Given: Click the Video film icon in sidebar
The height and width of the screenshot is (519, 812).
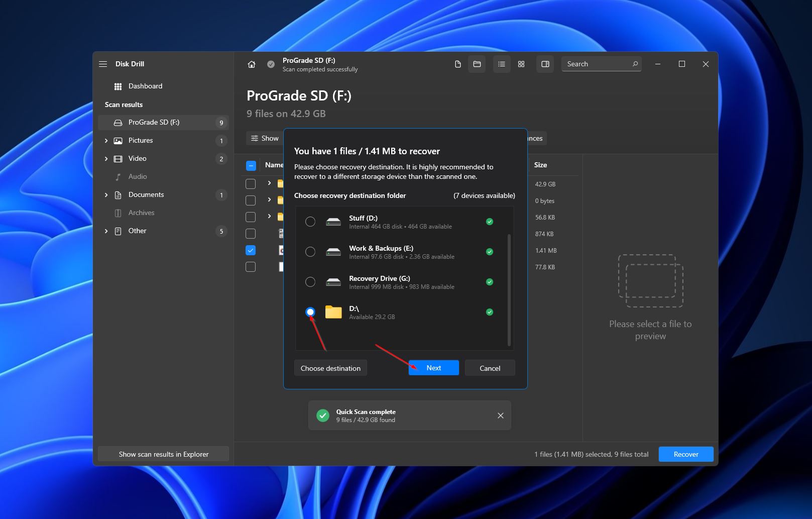Looking at the screenshot, I should coord(118,159).
